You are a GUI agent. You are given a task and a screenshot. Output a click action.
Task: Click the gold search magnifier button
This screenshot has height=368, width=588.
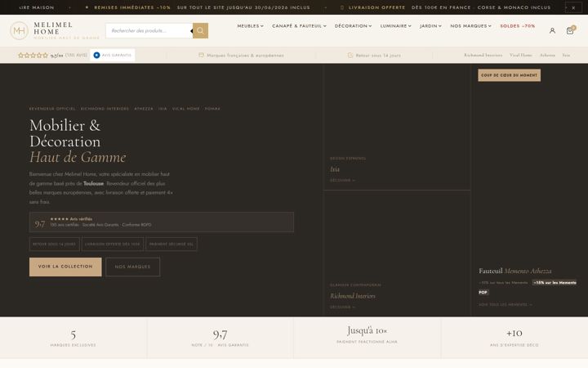[200, 30]
